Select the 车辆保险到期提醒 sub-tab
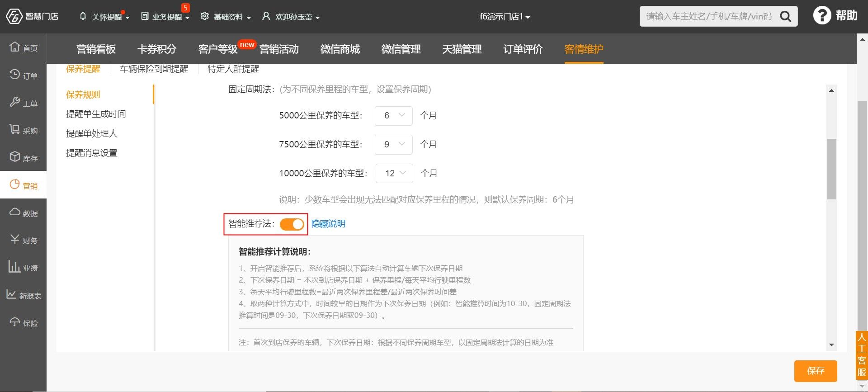 154,69
